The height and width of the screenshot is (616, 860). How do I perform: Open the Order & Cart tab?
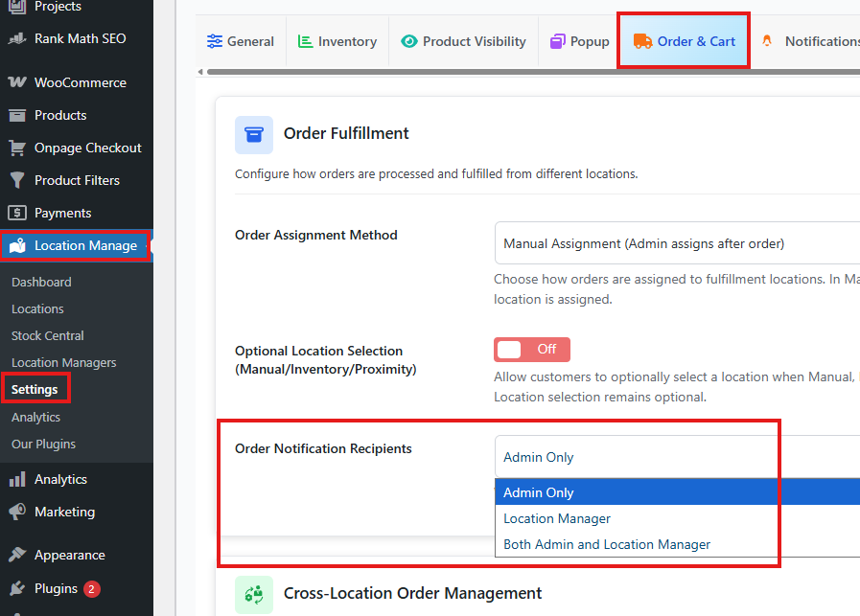684,41
